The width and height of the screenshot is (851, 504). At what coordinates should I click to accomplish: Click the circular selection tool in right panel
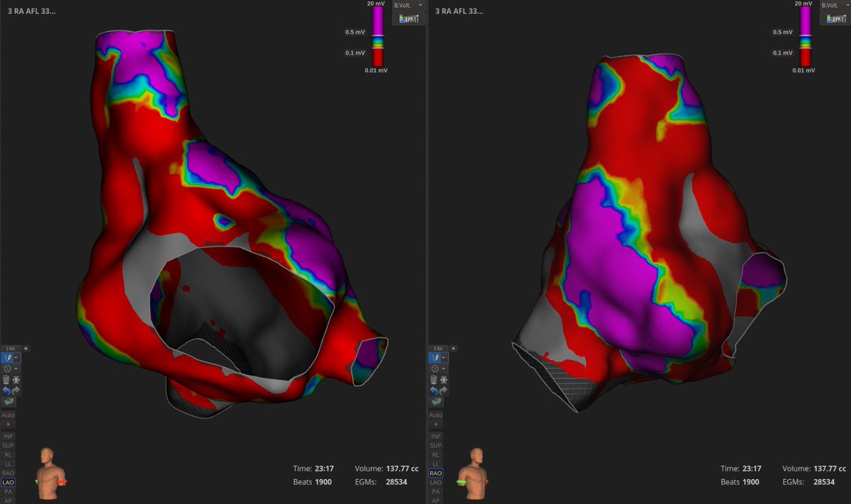(x=435, y=369)
